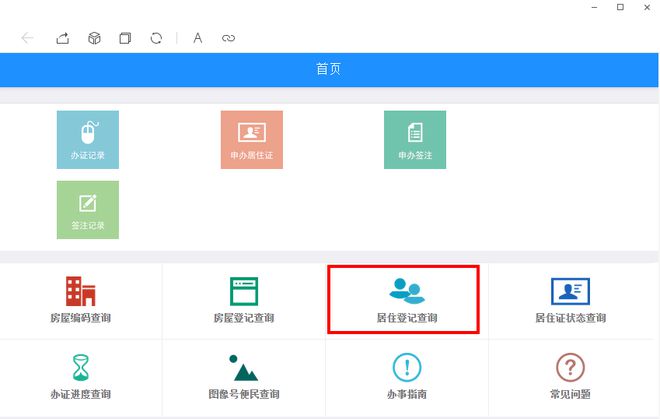Click the red building 房屋编码查询 icon
The image size is (660, 419).
80,291
